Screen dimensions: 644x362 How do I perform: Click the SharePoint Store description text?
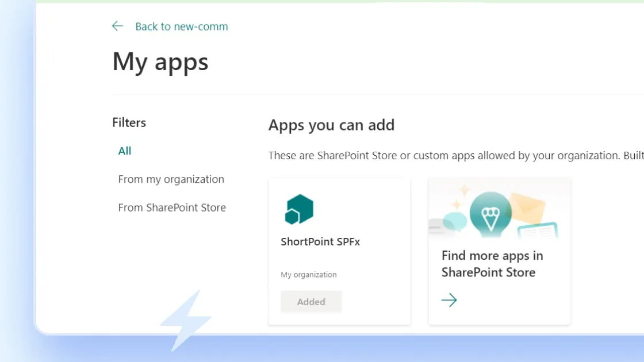[x=456, y=156]
